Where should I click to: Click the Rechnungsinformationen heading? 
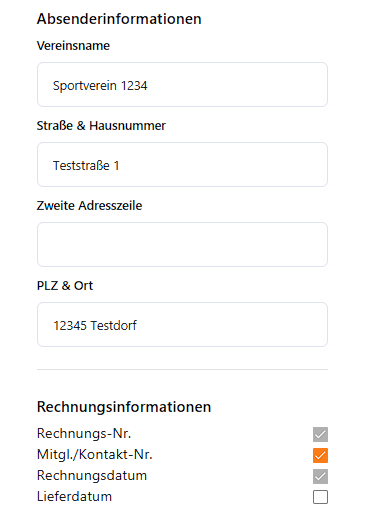pyautogui.click(x=124, y=407)
